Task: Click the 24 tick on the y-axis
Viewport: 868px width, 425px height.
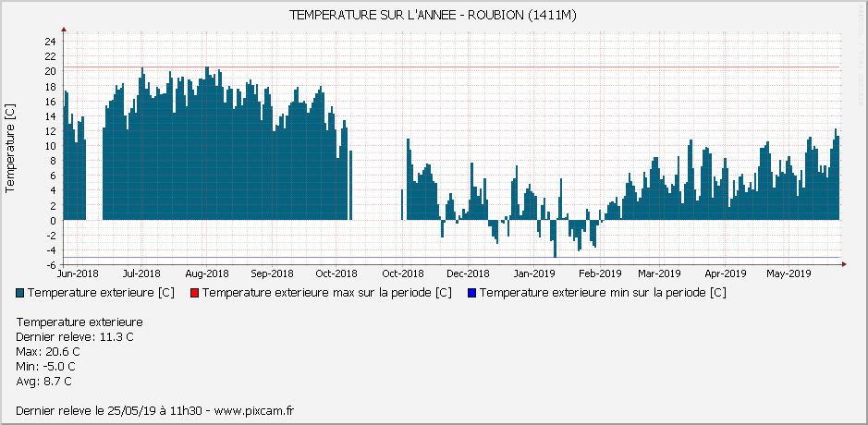Action: pyautogui.click(x=51, y=42)
